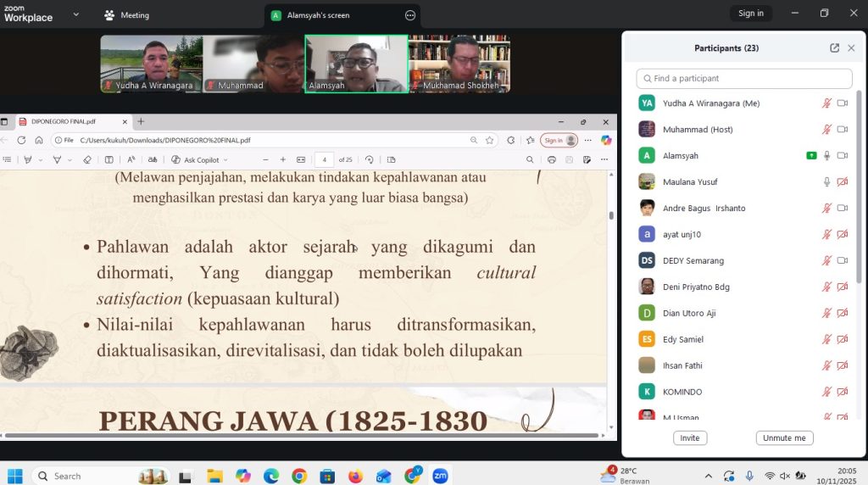
Task: Click the print icon in PDF toolbar
Action: (552, 159)
